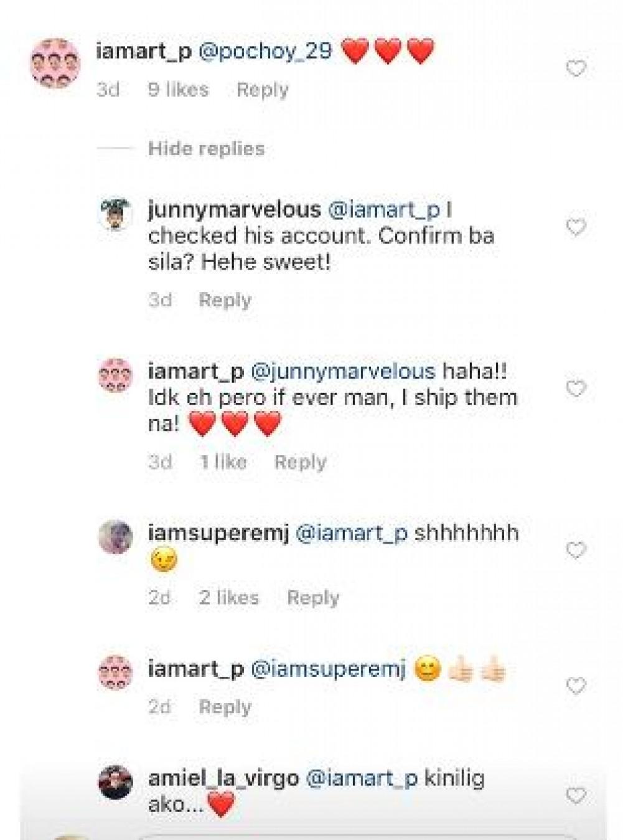View the 9 likes on top comment
The image size is (623, 840).
(178, 90)
